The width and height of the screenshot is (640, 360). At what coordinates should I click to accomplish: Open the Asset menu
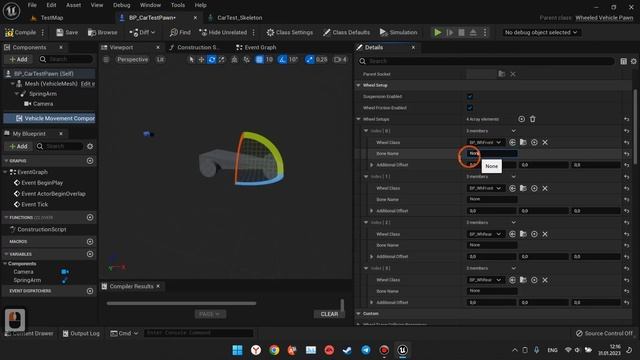(x=73, y=5)
